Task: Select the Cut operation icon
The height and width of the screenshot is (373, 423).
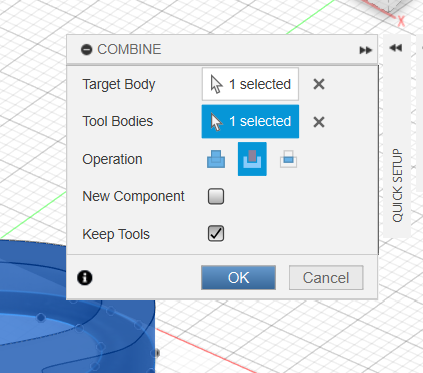Action: (252, 159)
